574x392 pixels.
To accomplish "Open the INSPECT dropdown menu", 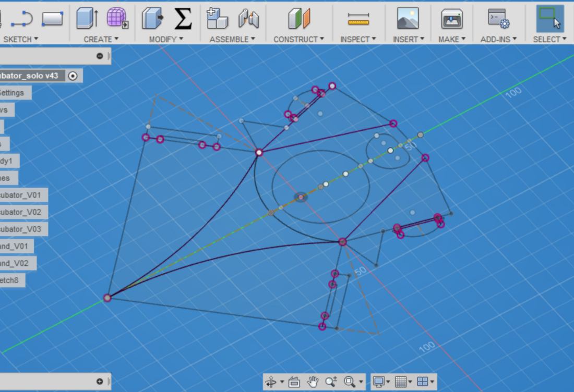I will 358,39.
